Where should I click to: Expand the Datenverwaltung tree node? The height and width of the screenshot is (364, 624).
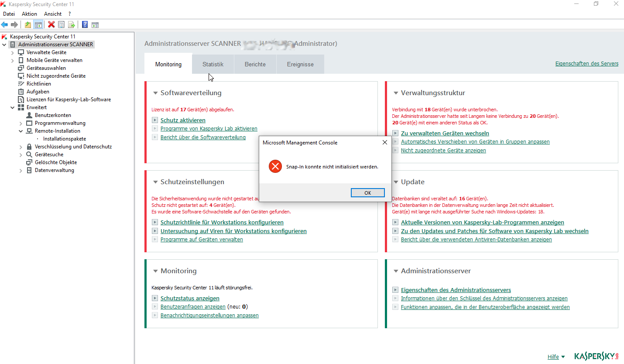tap(21, 170)
